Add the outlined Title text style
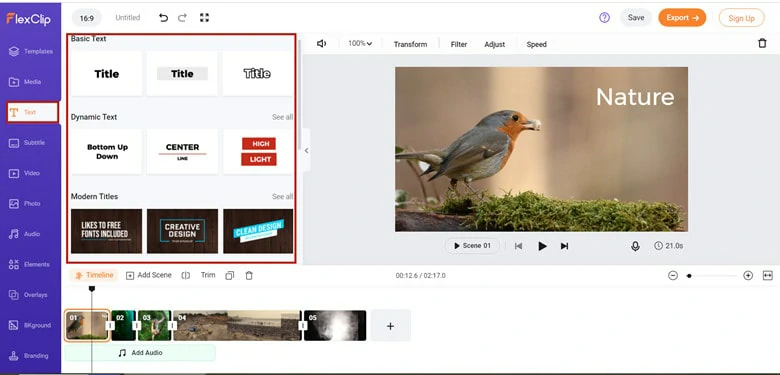 (x=258, y=74)
